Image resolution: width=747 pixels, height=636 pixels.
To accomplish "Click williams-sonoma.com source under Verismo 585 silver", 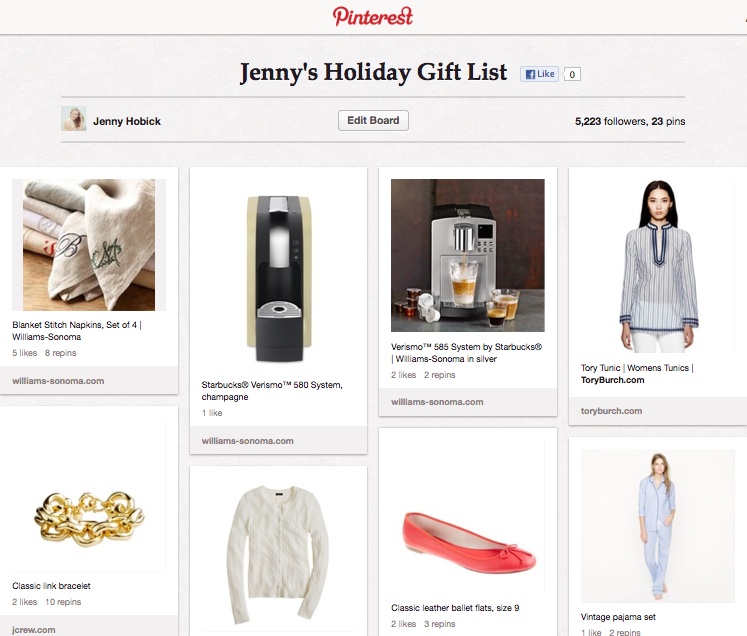I will [x=437, y=402].
